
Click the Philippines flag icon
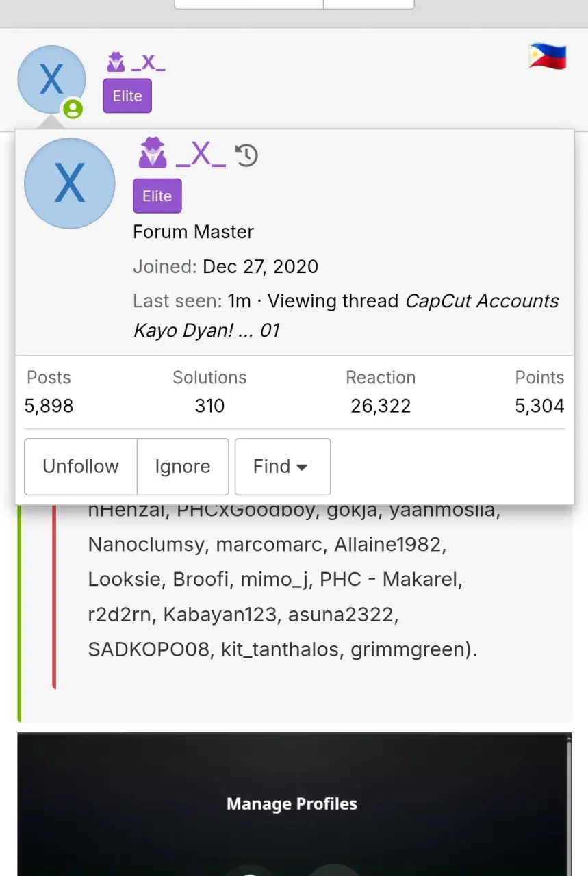tap(548, 57)
